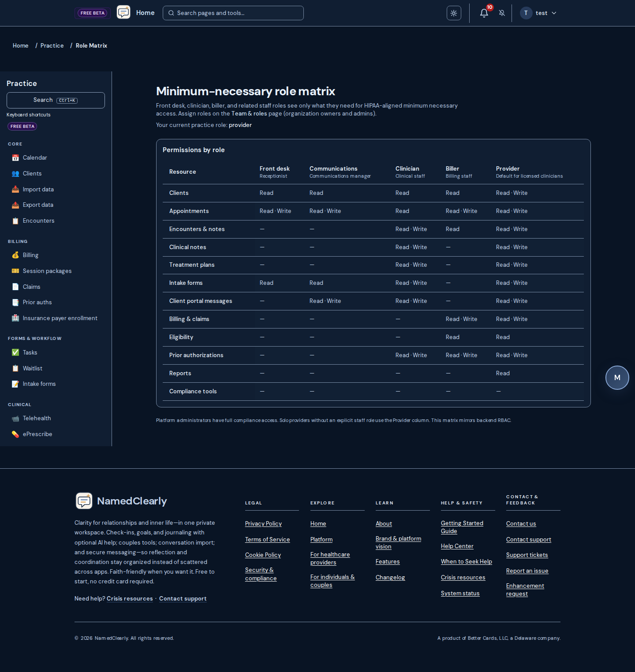Click the muted notifications bell icon
This screenshot has width=635, height=672.
[x=502, y=13]
